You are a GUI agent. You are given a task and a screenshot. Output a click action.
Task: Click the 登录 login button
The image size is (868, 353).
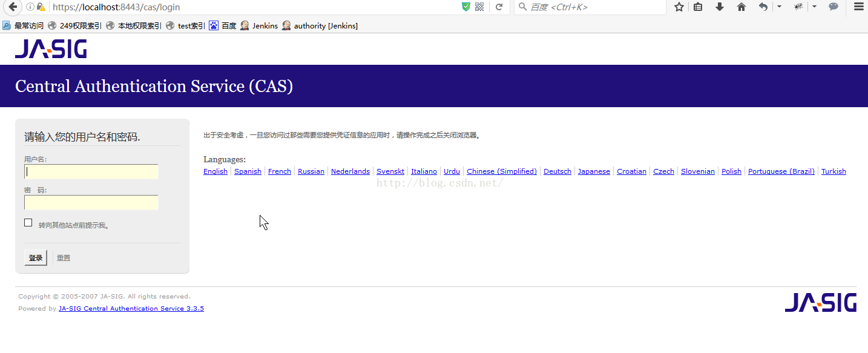point(36,258)
